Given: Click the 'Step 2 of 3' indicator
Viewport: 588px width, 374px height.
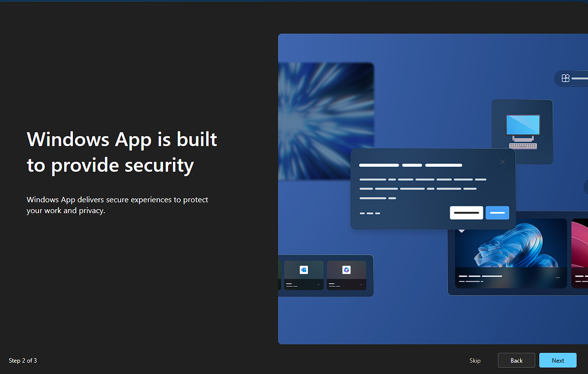Looking at the screenshot, I should [23, 361].
